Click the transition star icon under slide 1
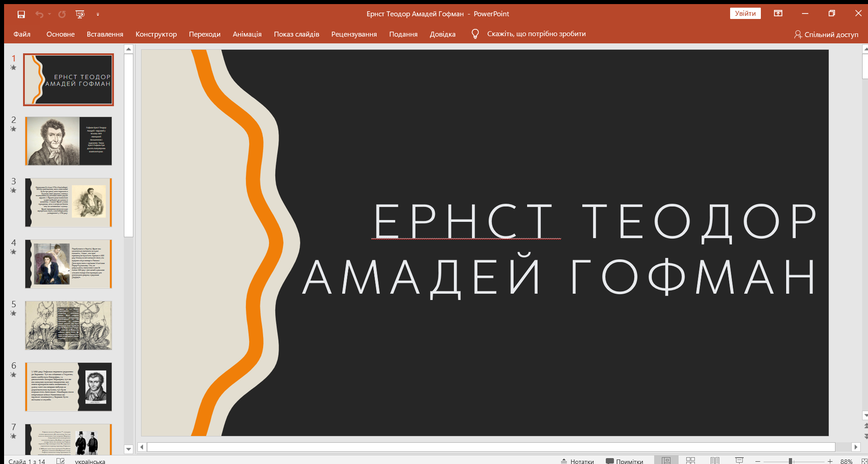The width and height of the screenshot is (868, 464). 13,67
